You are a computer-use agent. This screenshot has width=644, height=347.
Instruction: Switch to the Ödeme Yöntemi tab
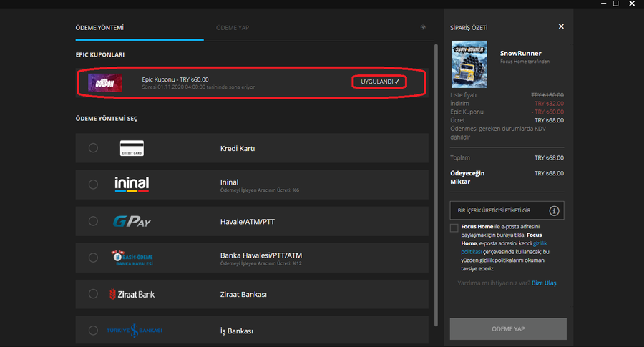point(99,27)
